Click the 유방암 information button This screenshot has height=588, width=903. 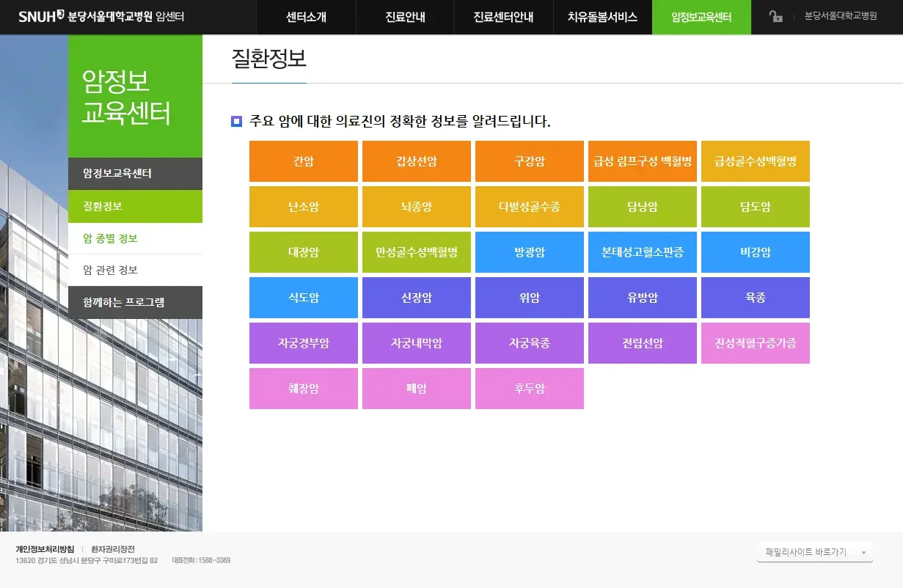pyautogui.click(x=642, y=297)
